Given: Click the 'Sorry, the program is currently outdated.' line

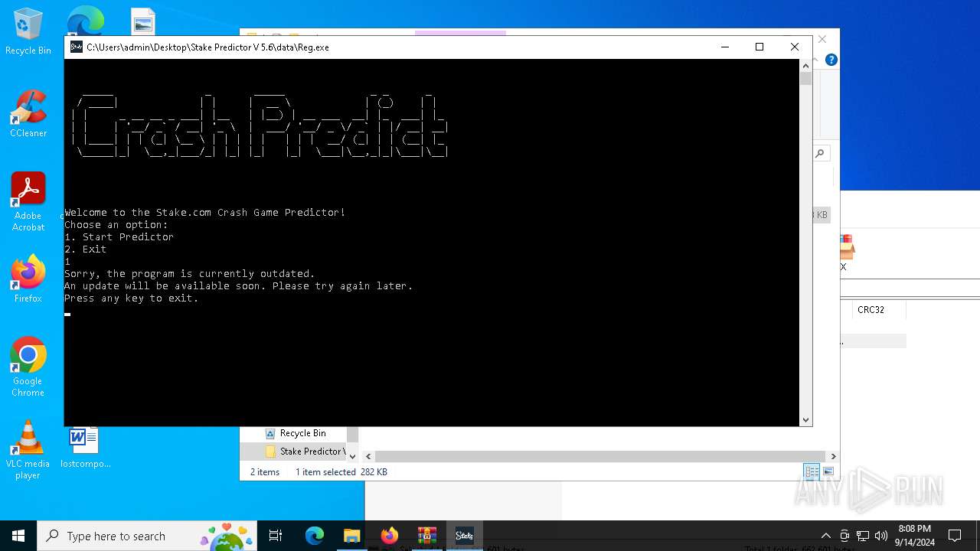Looking at the screenshot, I should [190, 274].
